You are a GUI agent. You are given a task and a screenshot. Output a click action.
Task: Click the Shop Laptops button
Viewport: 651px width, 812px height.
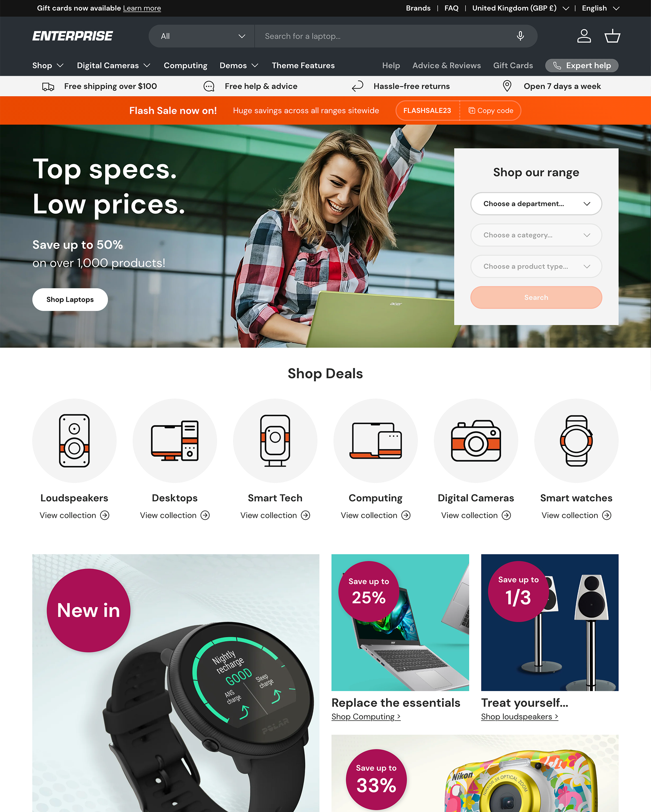coord(70,299)
